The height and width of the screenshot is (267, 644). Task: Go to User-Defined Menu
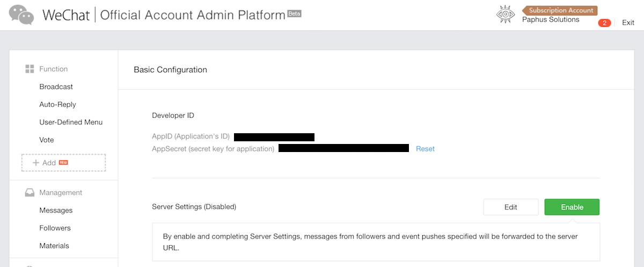coord(71,122)
